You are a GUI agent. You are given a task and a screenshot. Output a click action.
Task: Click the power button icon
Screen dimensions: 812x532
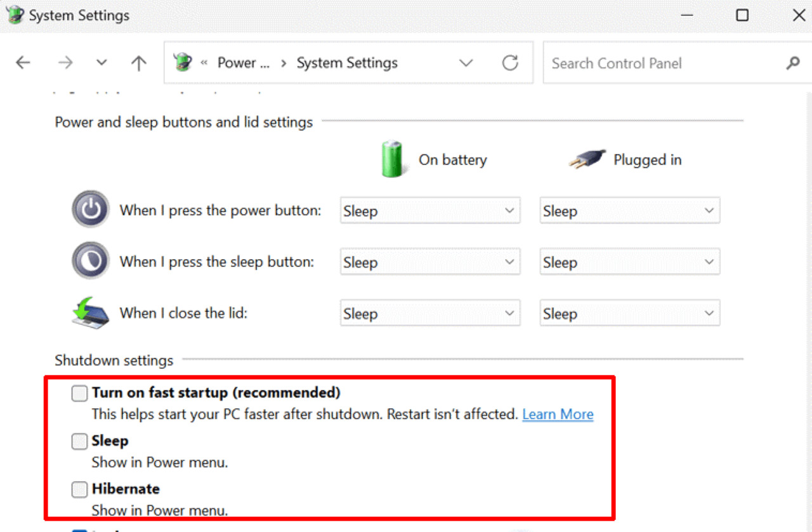(x=91, y=209)
